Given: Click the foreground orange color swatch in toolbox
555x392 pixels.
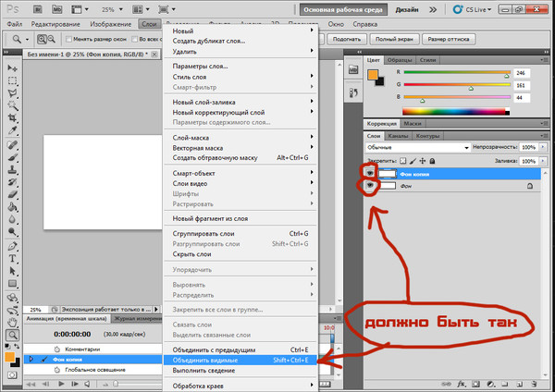Looking at the screenshot, I should point(10,355).
